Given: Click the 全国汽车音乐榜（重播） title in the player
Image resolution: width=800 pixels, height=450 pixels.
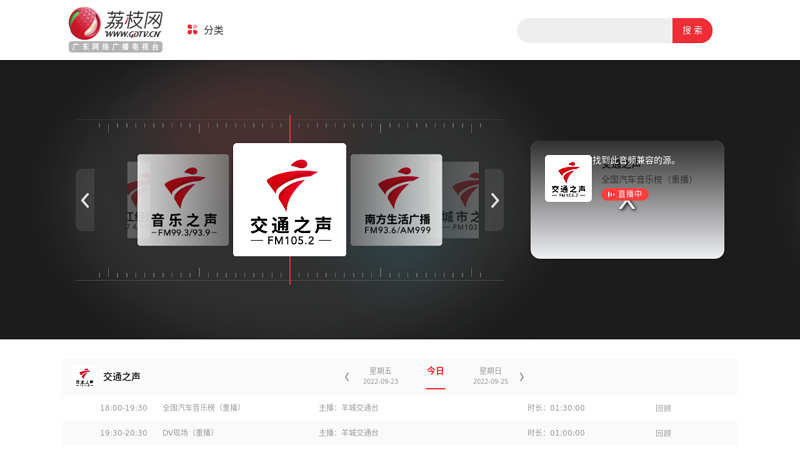Looking at the screenshot, I should click(x=646, y=180).
